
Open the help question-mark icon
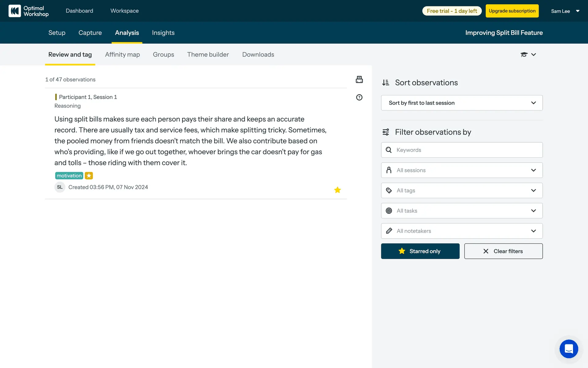pyautogui.click(x=359, y=98)
